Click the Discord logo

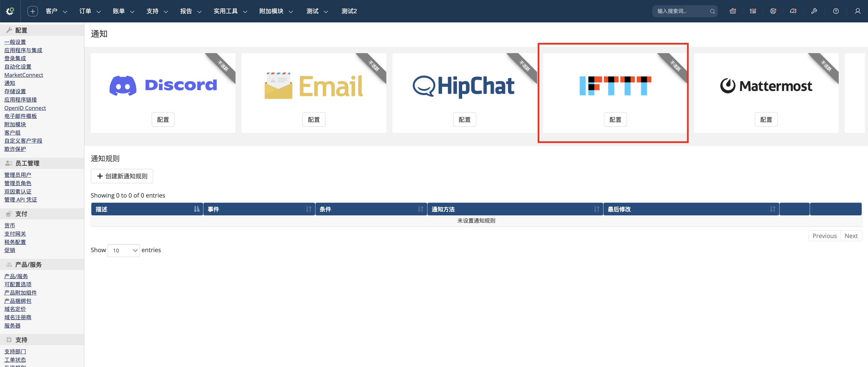tap(163, 86)
